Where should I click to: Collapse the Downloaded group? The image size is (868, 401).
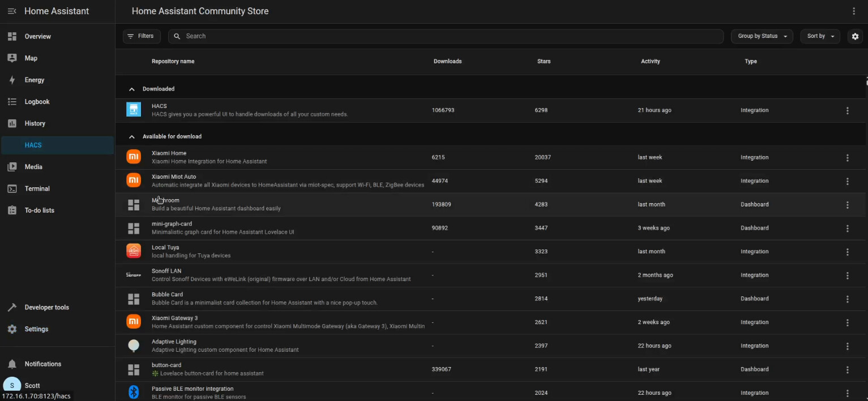tap(132, 89)
